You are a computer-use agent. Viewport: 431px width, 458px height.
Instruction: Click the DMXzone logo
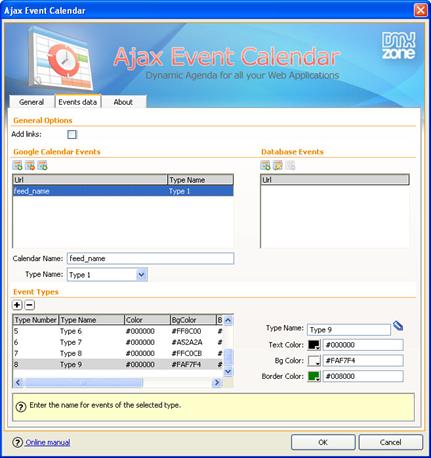pyautogui.click(x=399, y=46)
